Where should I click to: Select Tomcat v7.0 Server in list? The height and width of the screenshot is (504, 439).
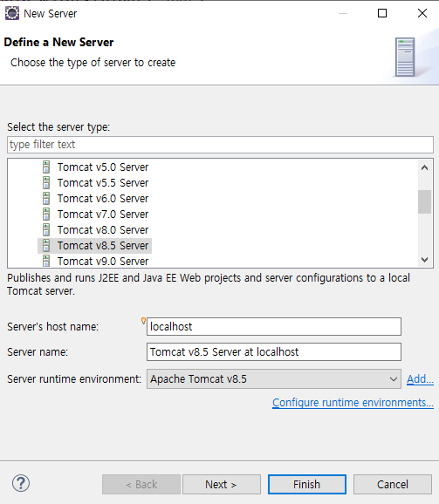click(x=103, y=215)
